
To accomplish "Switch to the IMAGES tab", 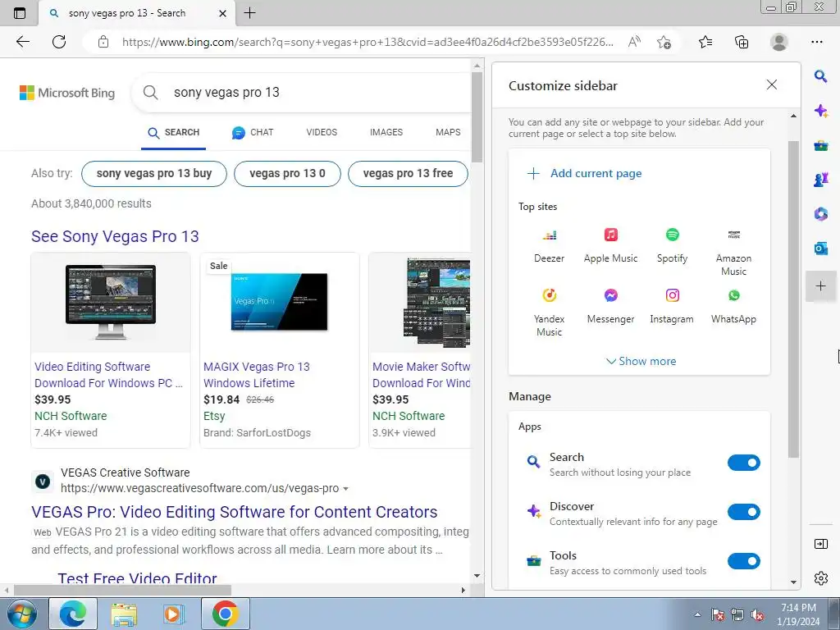I will (x=386, y=132).
